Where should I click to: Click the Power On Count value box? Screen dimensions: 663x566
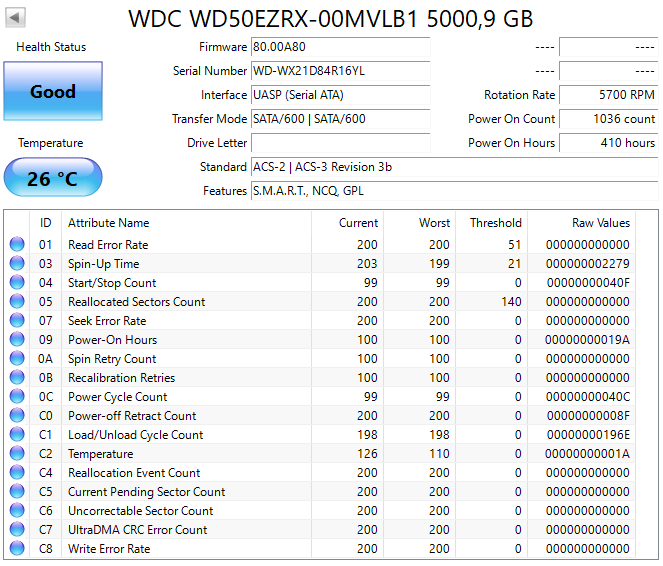click(x=608, y=119)
